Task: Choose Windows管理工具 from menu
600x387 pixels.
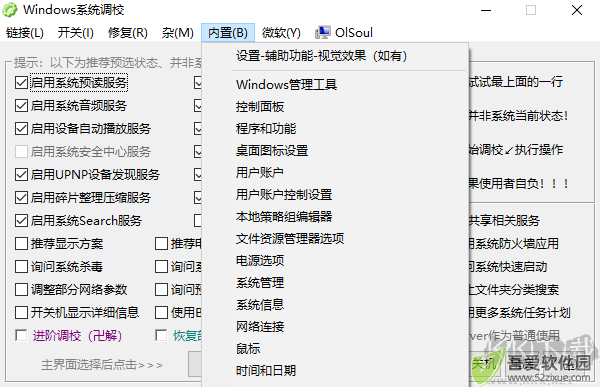Action: (x=335, y=84)
